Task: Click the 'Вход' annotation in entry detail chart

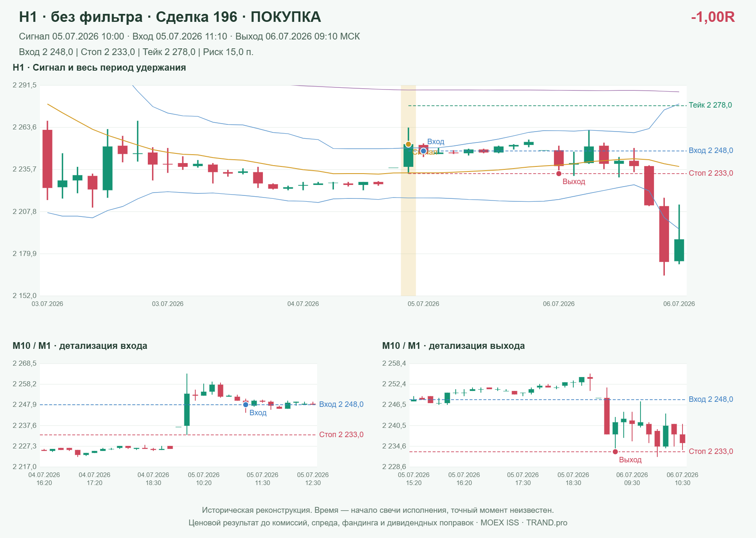Action: [258, 413]
